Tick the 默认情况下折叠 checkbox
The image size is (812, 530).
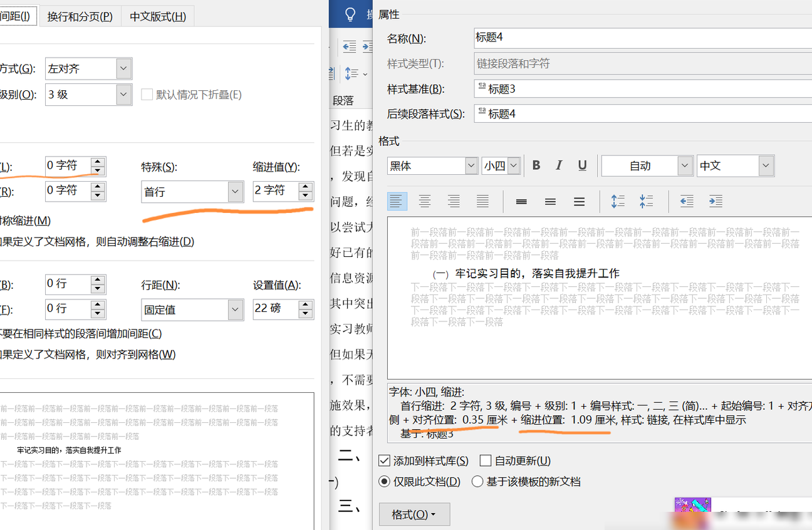coord(147,95)
